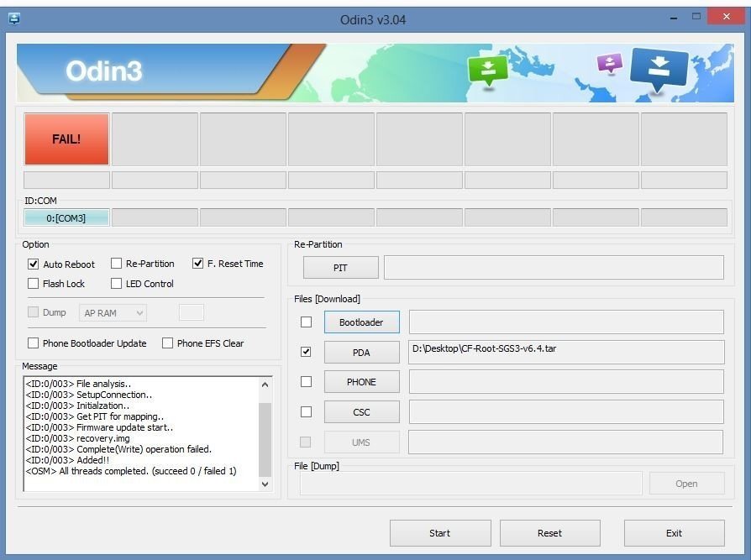Image resolution: width=751 pixels, height=560 pixels.
Task: Click the PDA path field with CF-Root tar
Action: [566, 353]
